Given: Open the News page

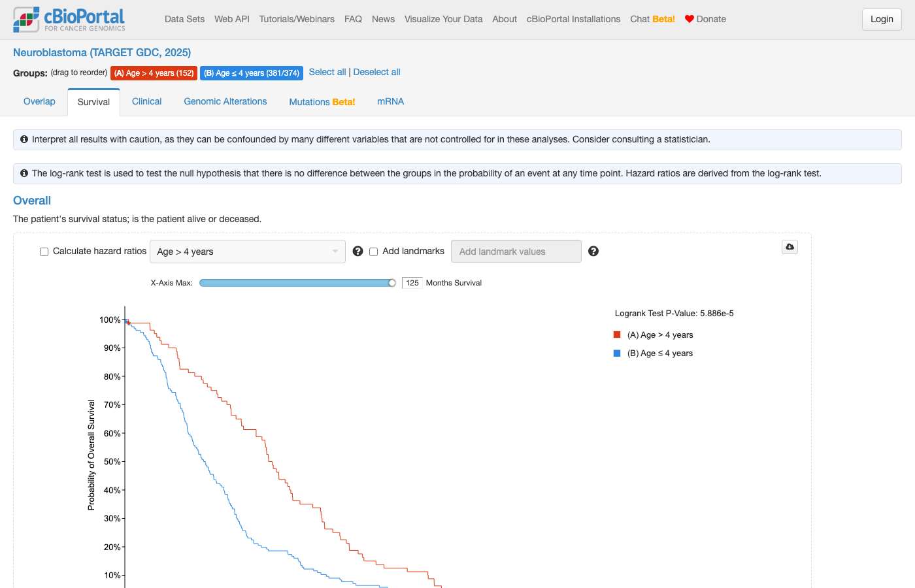Looking at the screenshot, I should (383, 19).
